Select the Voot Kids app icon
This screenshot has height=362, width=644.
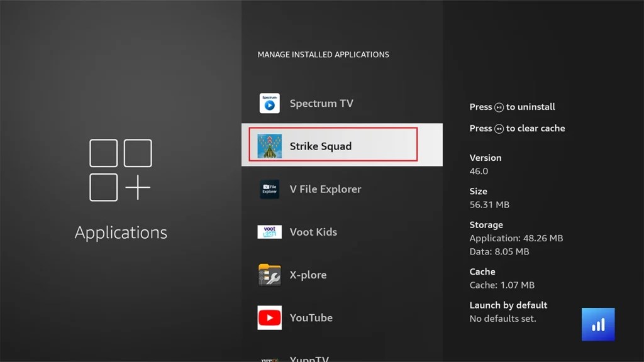269,231
